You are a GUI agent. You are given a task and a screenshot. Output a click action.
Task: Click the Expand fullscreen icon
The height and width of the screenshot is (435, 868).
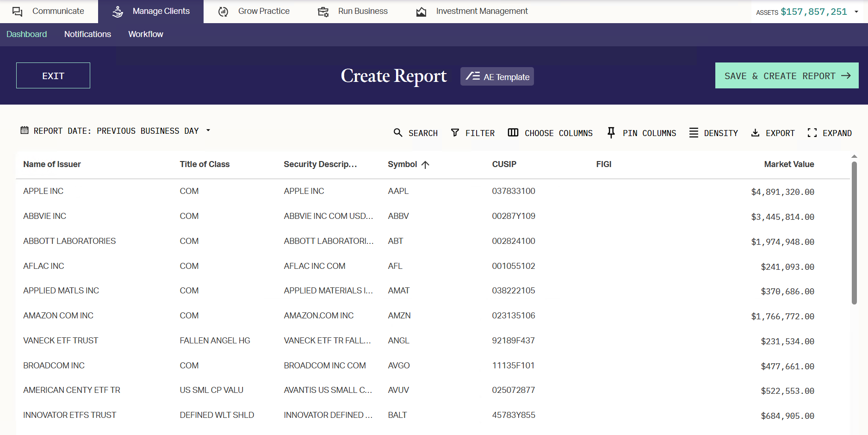coord(812,133)
